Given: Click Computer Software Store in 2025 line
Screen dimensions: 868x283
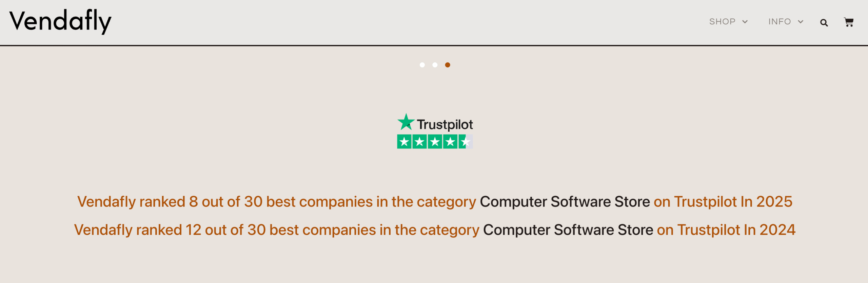Looking at the screenshot, I should point(565,202).
